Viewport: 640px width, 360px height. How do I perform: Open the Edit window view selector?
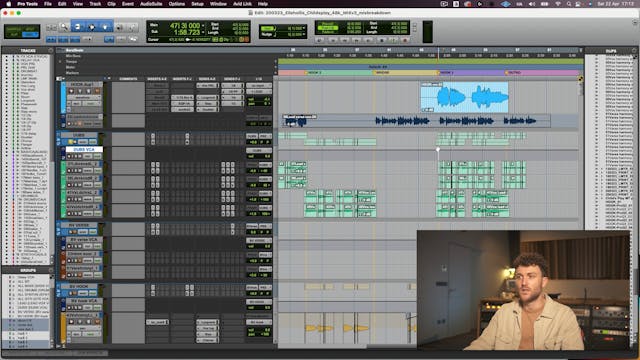tap(60, 78)
